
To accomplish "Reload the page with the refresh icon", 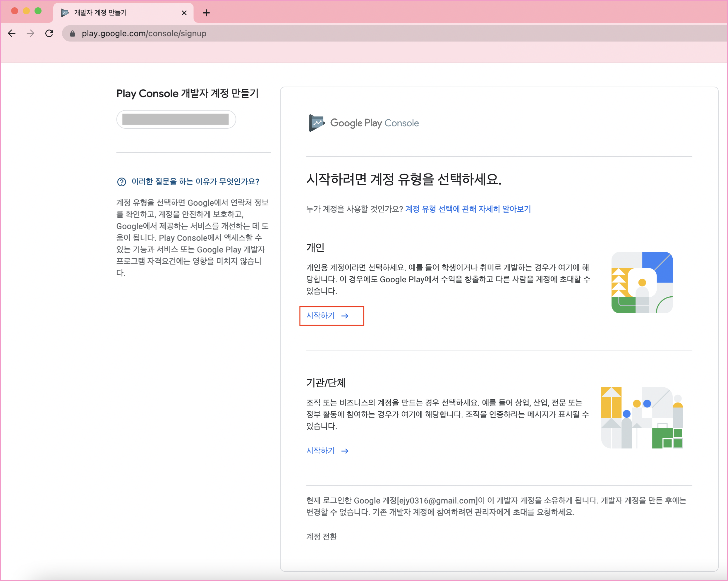I will coord(49,33).
